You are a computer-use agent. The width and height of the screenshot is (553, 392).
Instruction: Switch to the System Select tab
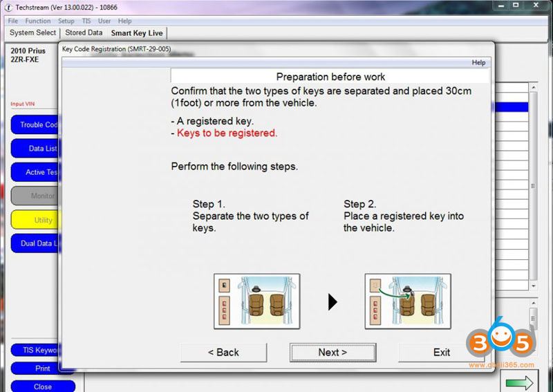point(32,32)
